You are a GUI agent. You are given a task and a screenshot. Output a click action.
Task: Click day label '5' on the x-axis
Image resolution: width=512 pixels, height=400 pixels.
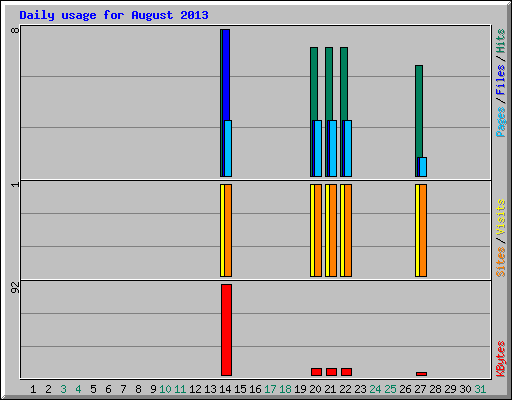click(x=93, y=389)
